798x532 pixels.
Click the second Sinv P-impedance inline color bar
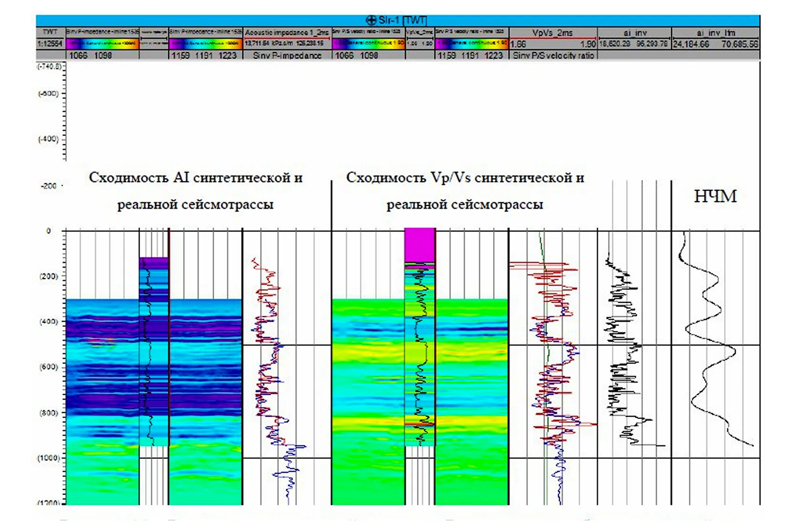click(205, 43)
